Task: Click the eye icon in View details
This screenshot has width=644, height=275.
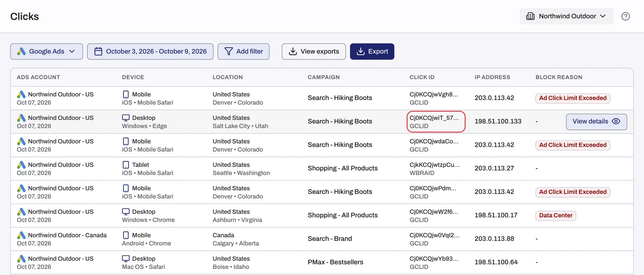Action: click(x=616, y=121)
